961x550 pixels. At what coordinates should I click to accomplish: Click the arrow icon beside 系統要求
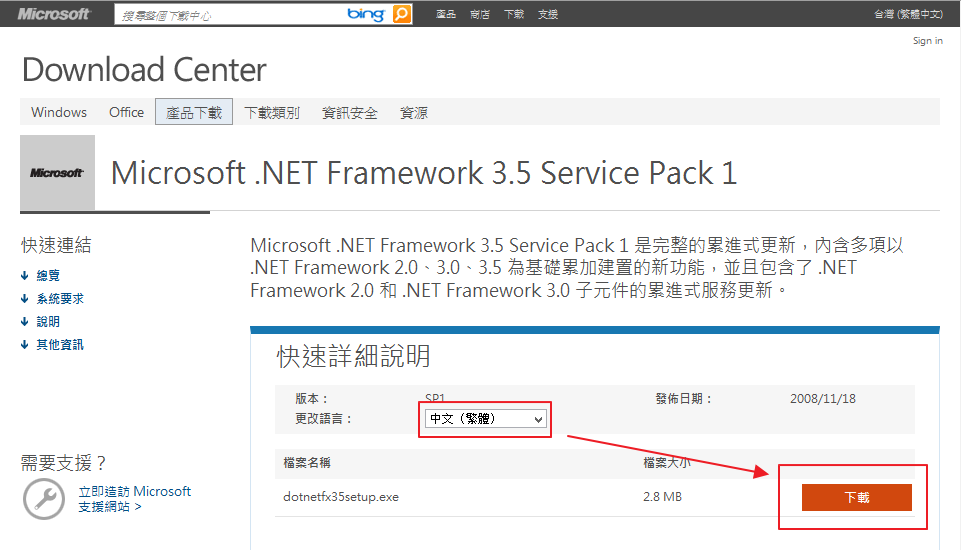[x=25, y=299]
